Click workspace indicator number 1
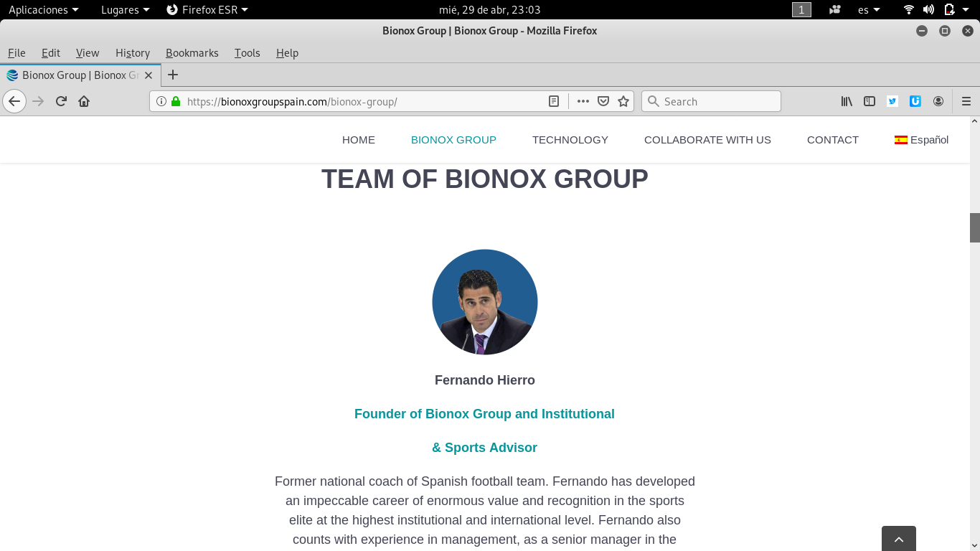This screenshot has height=551, width=980. click(801, 9)
